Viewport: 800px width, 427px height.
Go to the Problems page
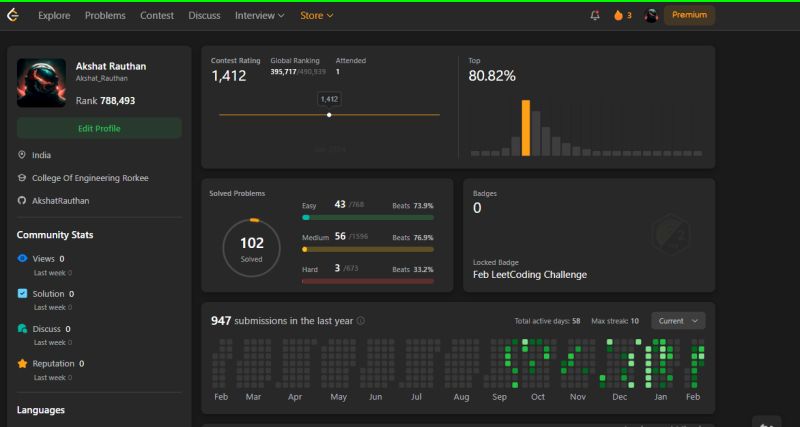[105, 15]
